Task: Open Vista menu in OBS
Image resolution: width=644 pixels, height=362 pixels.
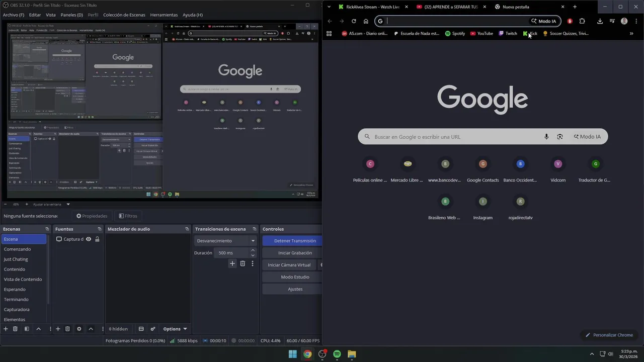Action: [51, 15]
